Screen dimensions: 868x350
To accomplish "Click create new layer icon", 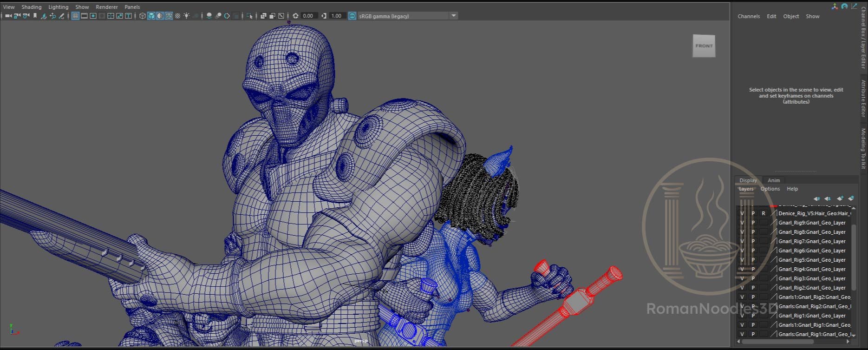I will click(840, 198).
